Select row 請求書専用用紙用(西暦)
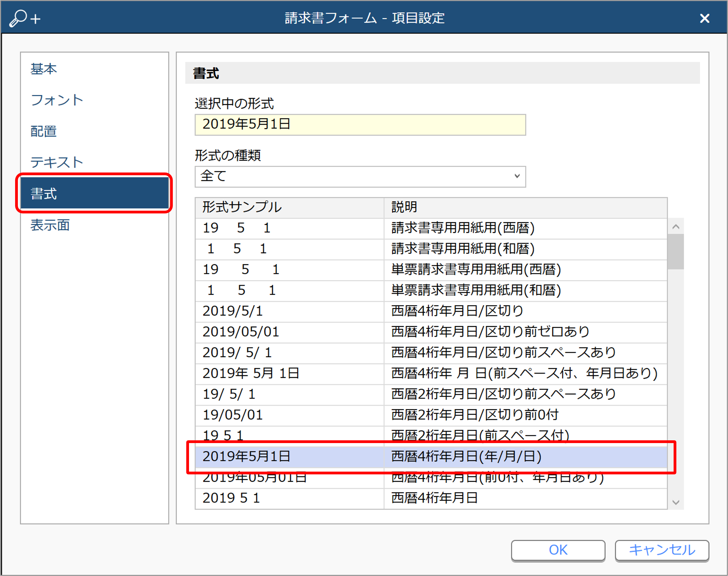 tap(431, 228)
